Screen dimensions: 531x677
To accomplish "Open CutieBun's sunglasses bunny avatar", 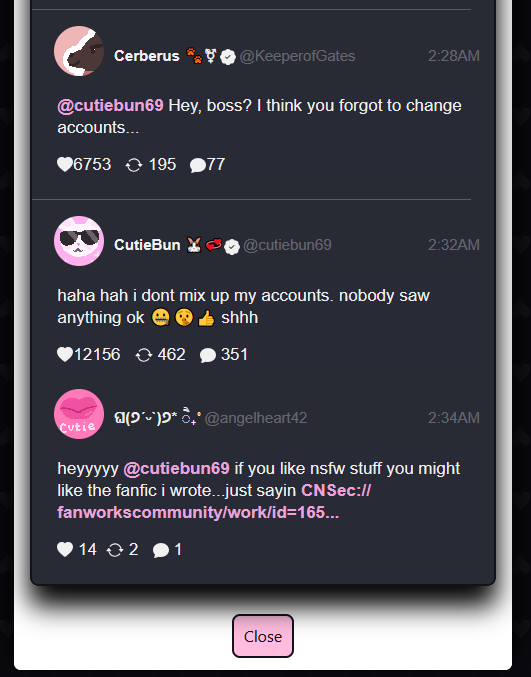I will pos(79,241).
